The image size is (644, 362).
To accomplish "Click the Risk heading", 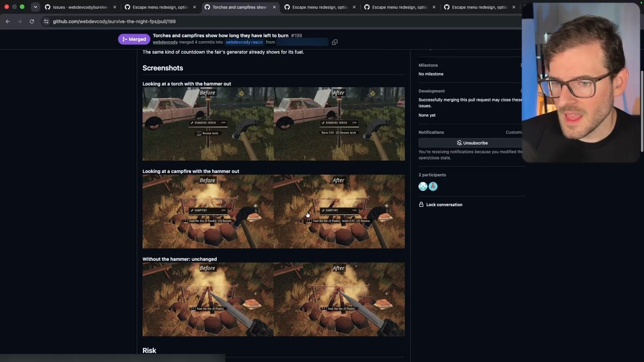I will pos(149,350).
